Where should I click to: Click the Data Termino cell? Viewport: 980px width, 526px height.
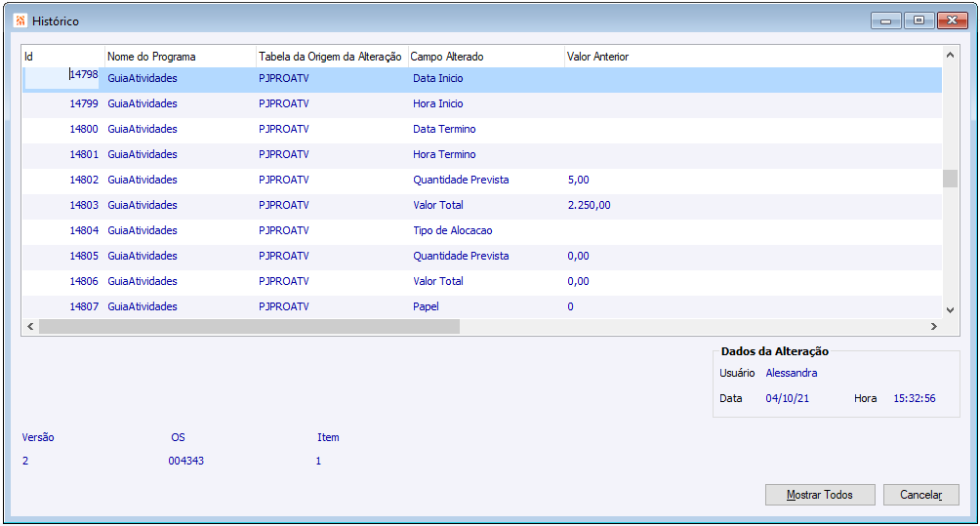pos(444,130)
